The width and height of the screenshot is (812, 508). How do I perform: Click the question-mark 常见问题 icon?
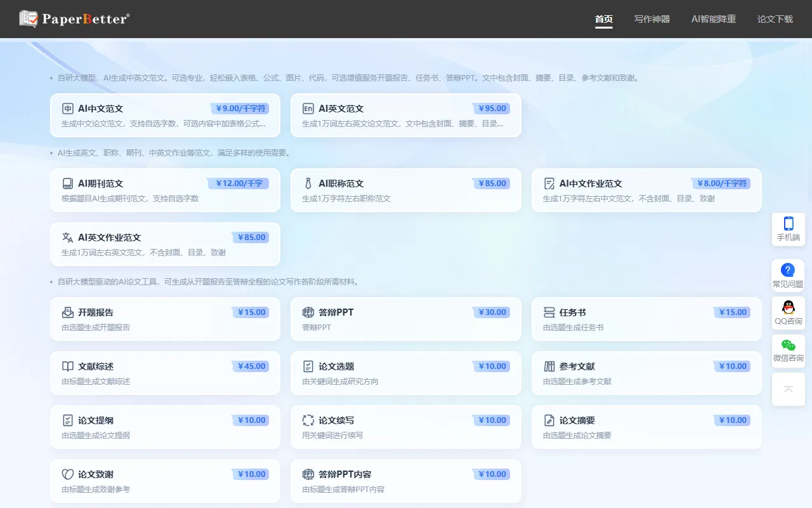tap(788, 272)
